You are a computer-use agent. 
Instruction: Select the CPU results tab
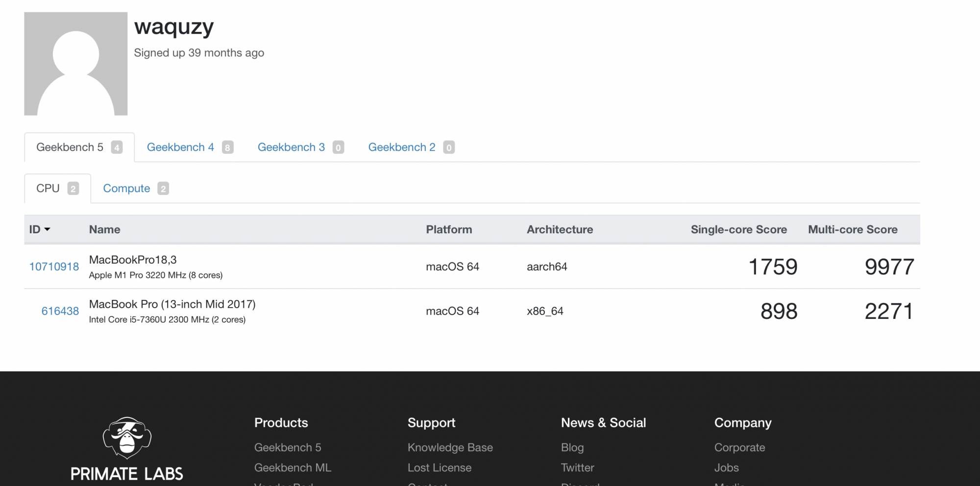(57, 189)
